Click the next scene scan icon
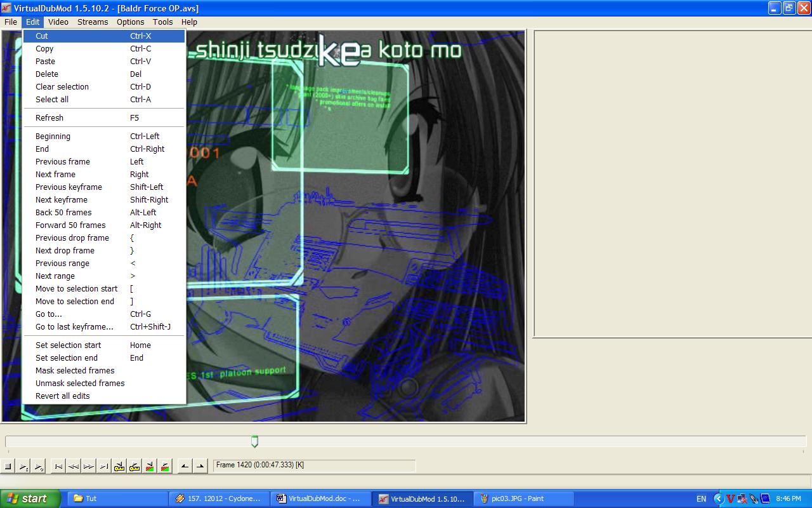812x508 pixels. coord(165,467)
